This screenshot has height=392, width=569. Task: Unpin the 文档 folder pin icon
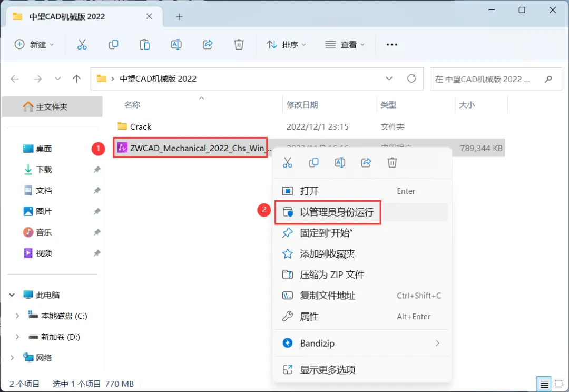97,191
